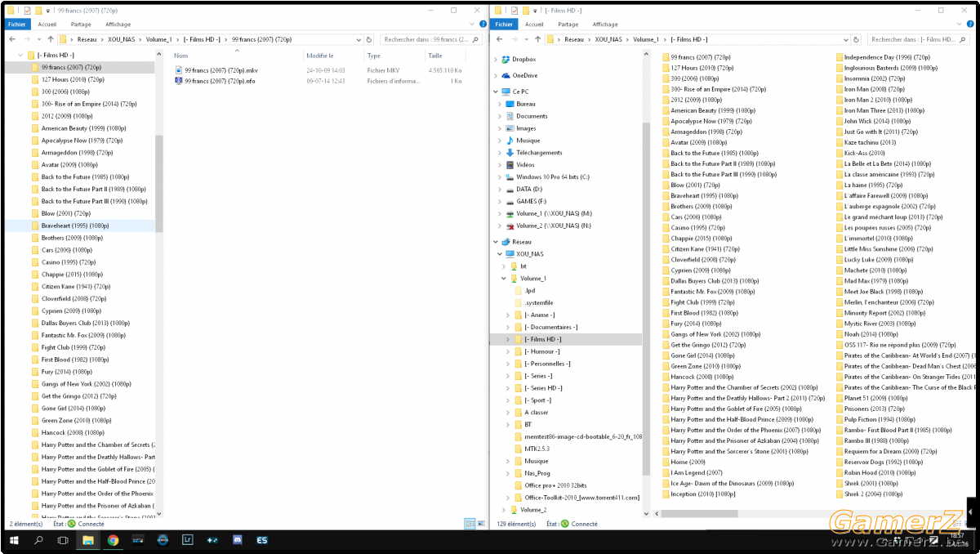The image size is (980, 554).
Task: Expand the Dropbox node in right window
Action: tap(497, 59)
